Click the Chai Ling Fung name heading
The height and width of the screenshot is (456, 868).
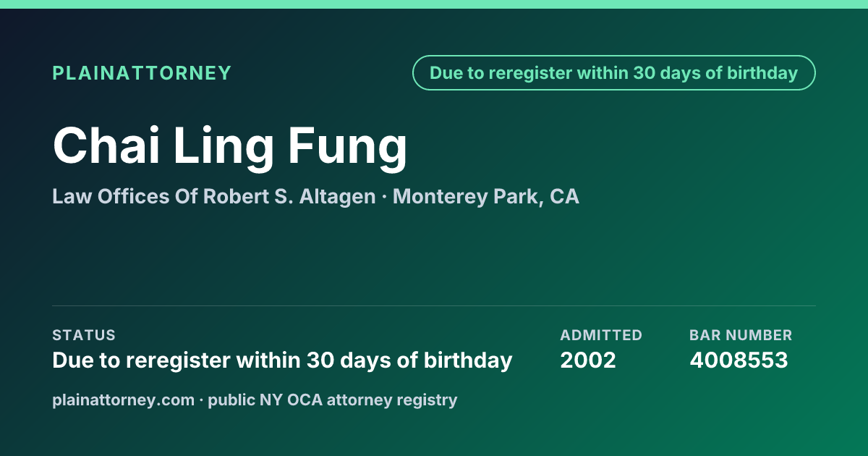(230, 148)
